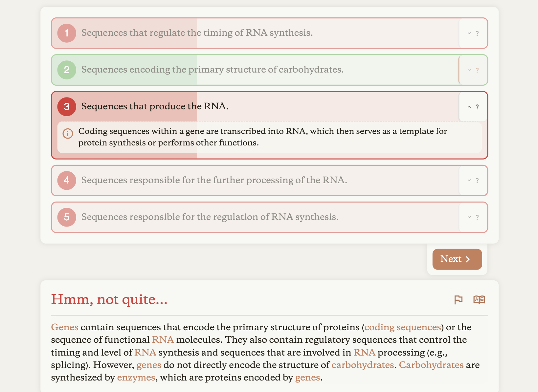
Task: Toggle statement 1 about RNA synthesis timing
Action: [230, 33]
